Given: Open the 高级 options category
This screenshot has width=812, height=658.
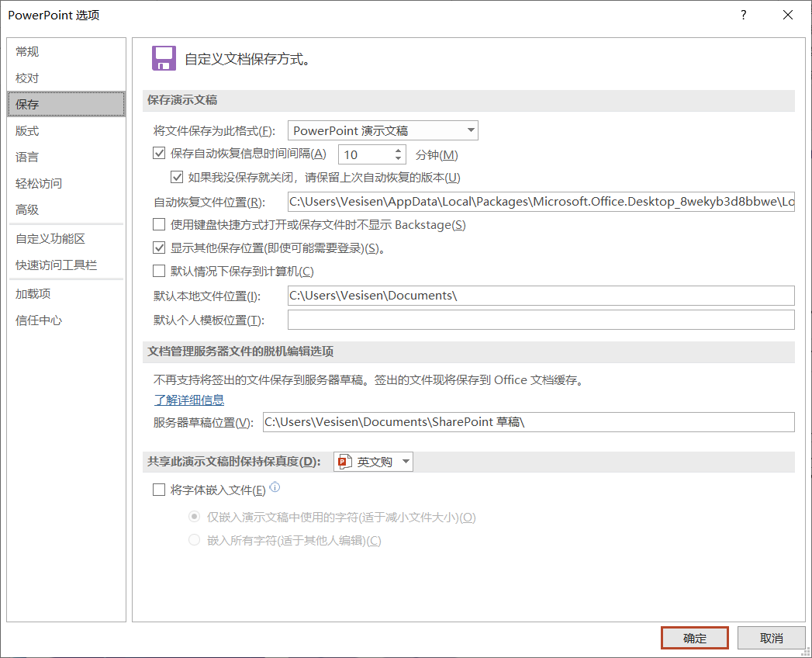Looking at the screenshot, I should 66,210.
